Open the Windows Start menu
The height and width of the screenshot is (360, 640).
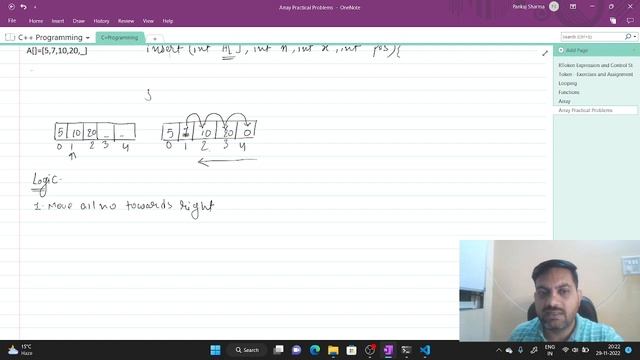point(215,350)
